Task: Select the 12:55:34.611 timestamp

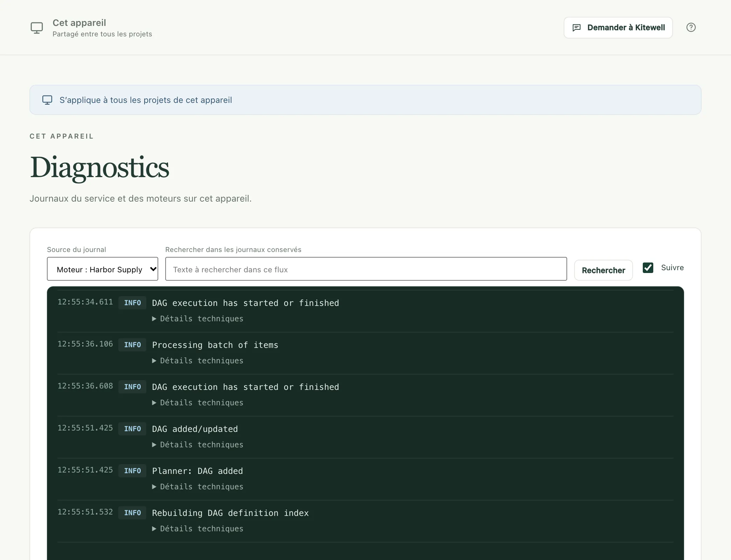Action: tap(85, 302)
